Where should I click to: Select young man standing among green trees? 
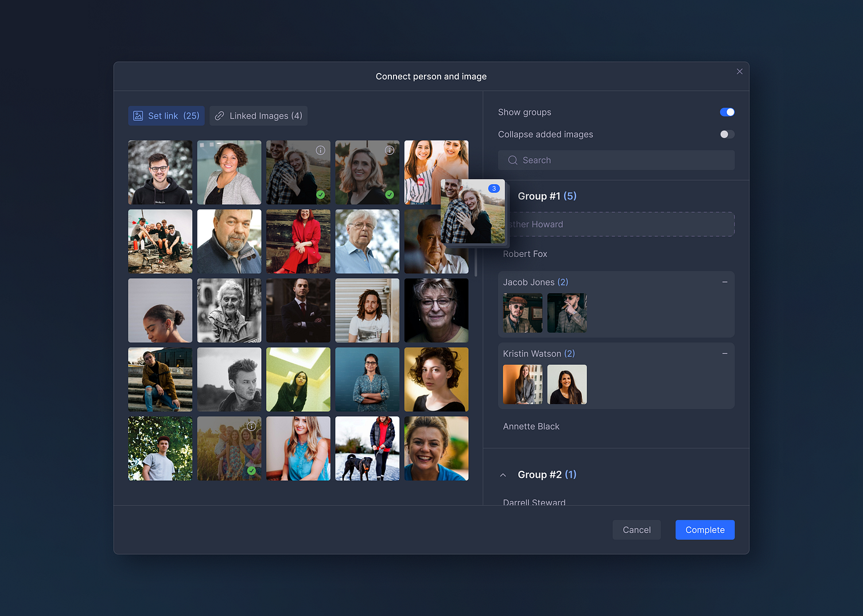(160, 449)
